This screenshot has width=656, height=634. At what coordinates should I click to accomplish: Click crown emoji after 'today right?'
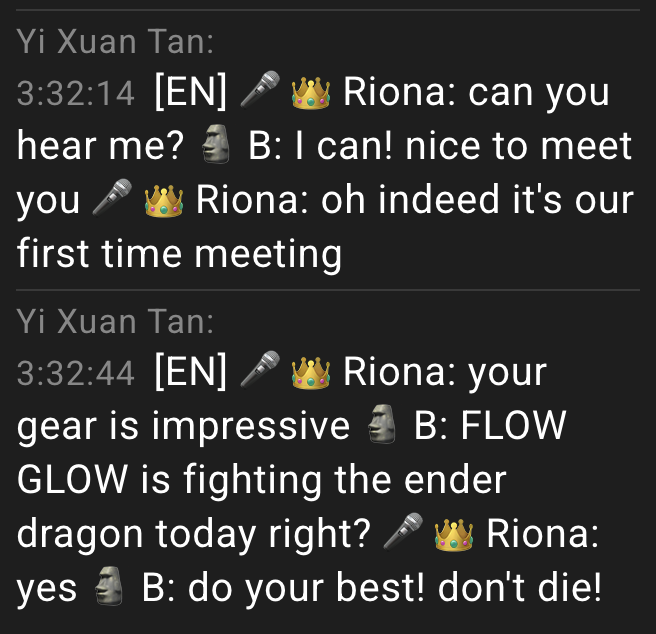(x=454, y=535)
